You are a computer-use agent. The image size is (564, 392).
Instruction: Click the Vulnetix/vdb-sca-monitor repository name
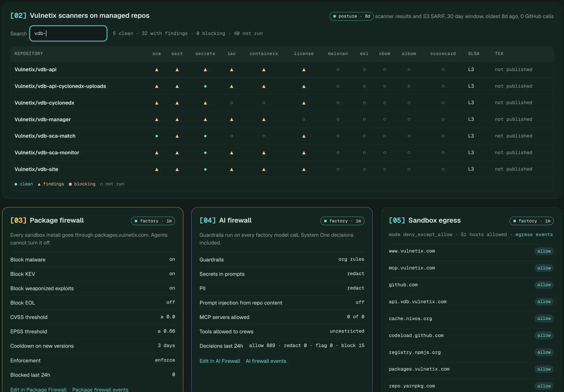click(47, 153)
